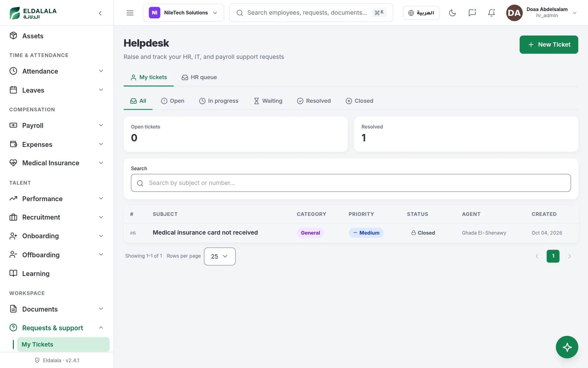Open notifications bell icon
The height and width of the screenshot is (368, 588).
tap(492, 13)
